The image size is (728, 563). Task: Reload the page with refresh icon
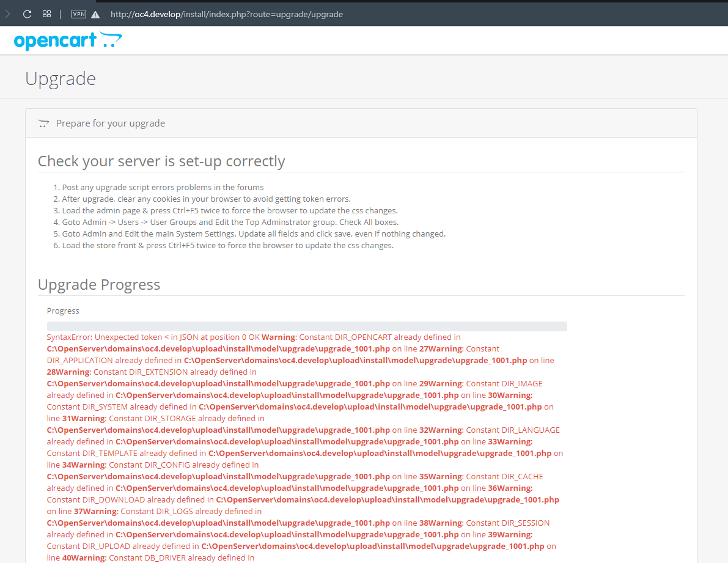[x=27, y=14]
